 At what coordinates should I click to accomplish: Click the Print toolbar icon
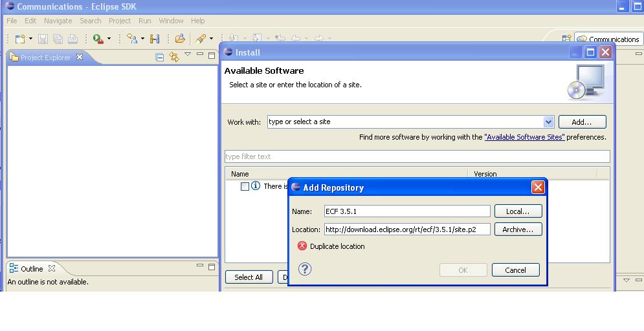72,39
